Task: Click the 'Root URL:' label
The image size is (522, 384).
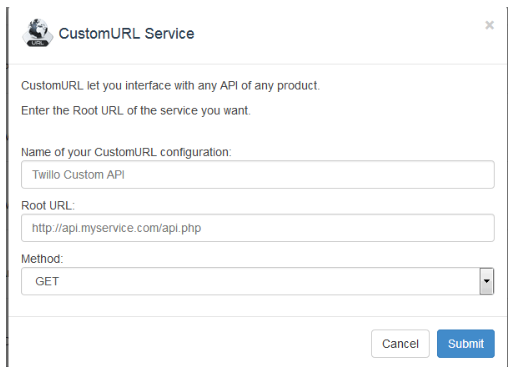Action: point(48,206)
